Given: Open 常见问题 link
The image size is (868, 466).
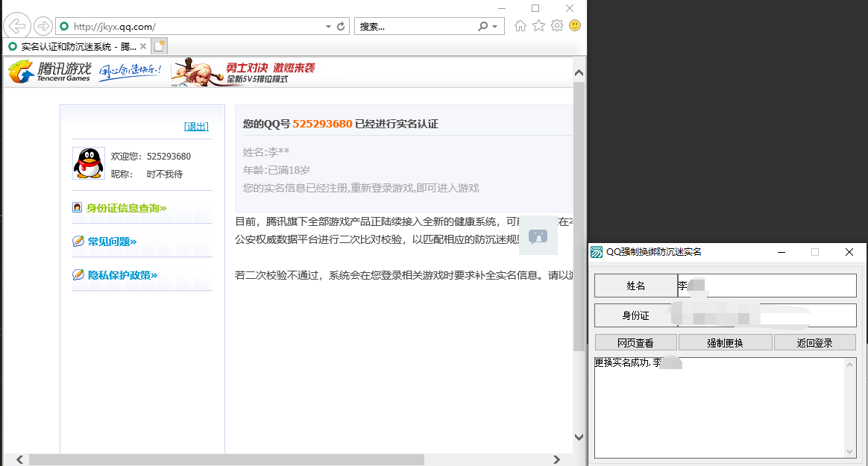Looking at the screenshot, I should click(x=113, y=242).
